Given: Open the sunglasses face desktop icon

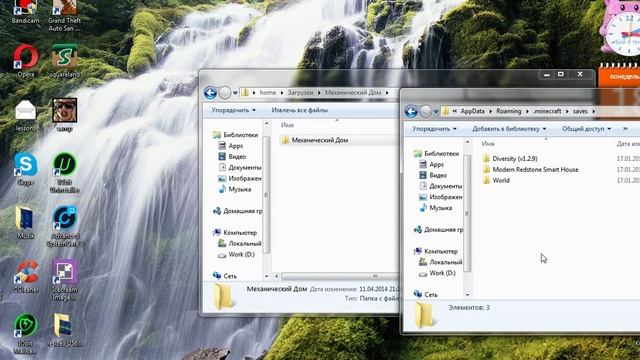Looking at the screenshot, I should pyautogui.click(x=64, y=116).
